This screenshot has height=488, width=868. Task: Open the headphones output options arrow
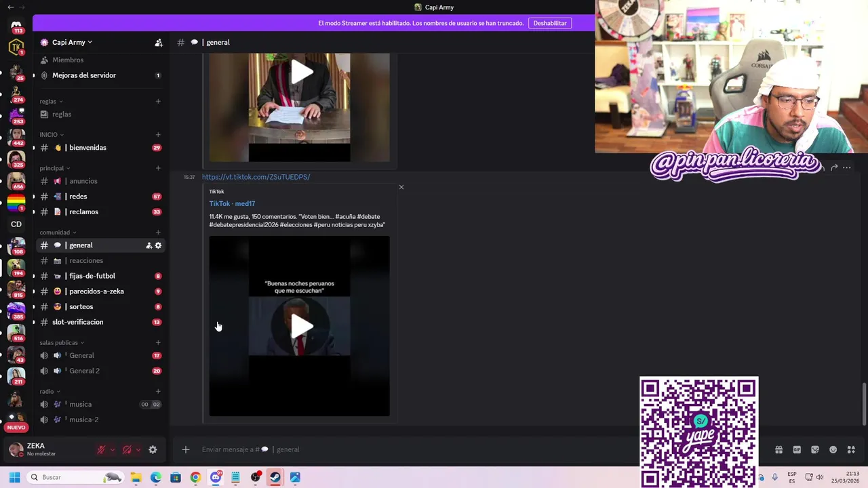pos(138,449)
